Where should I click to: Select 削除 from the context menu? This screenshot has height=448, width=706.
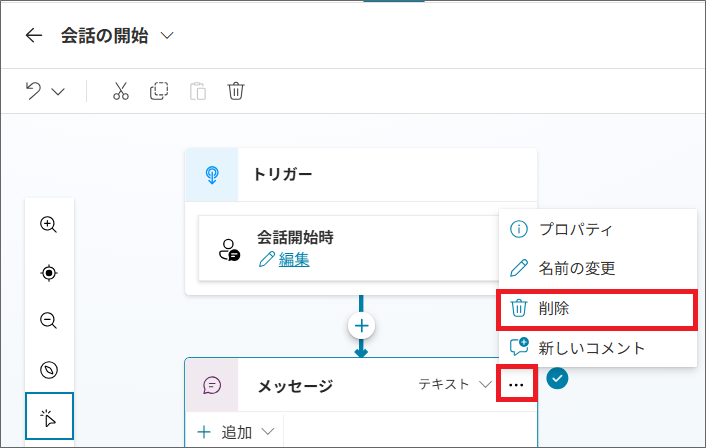pos(555,309)
